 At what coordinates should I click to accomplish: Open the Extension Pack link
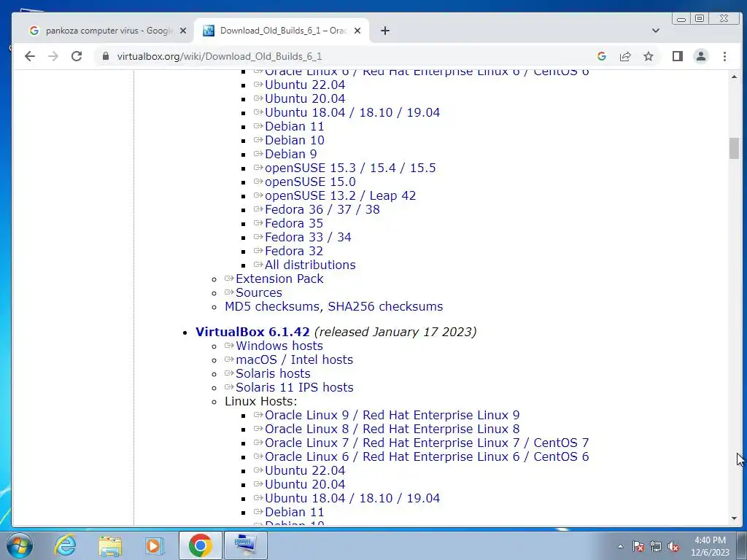279,279
